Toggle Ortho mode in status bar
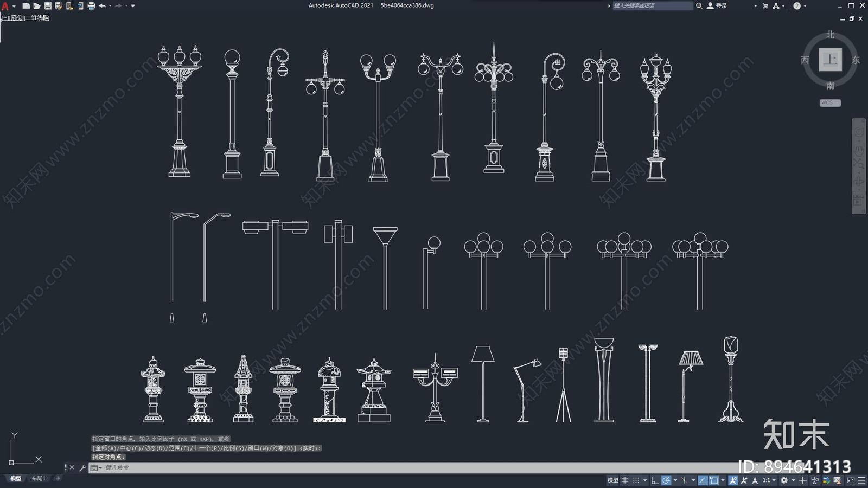The image size is (868, 488). [655, 480]
